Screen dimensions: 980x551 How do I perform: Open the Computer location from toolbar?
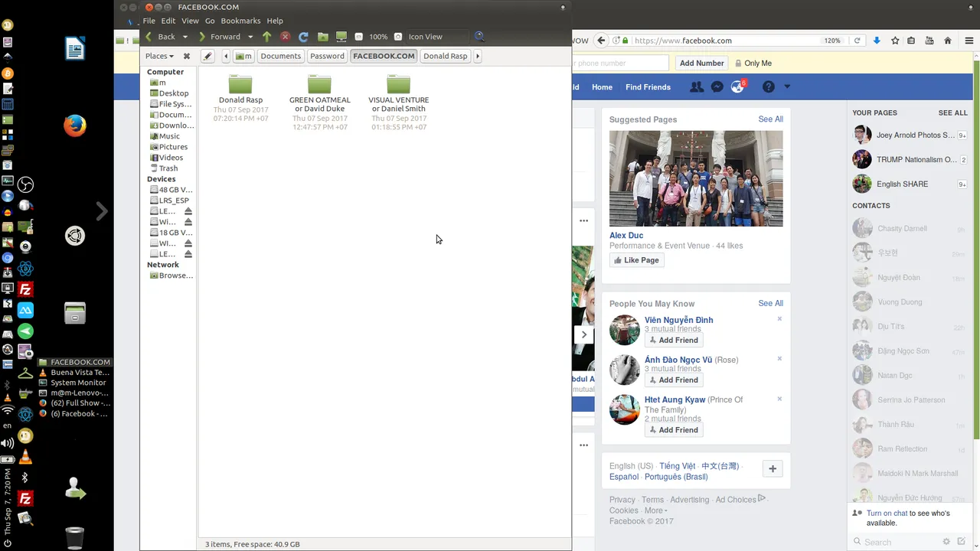coord(341,37)
